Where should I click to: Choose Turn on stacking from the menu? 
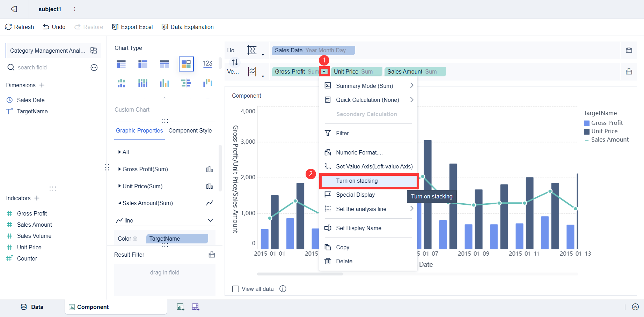pyautogui.click(x=369, y=181)
